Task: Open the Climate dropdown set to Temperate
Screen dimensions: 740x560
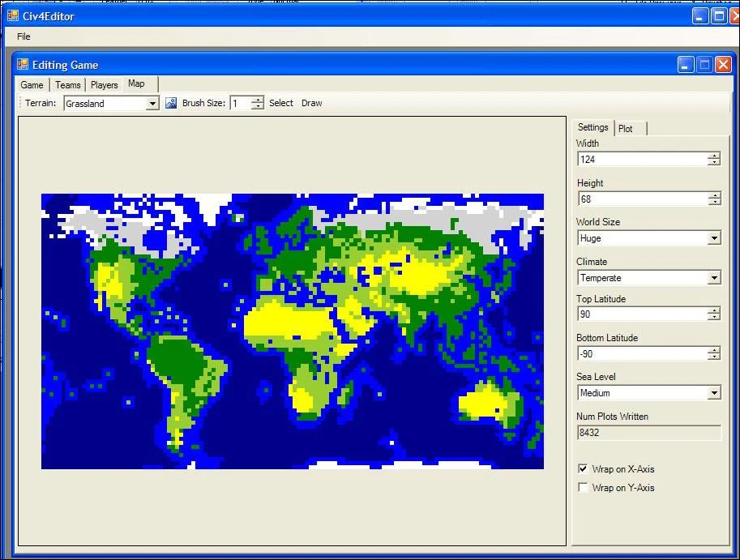Action: click(713, 278)
